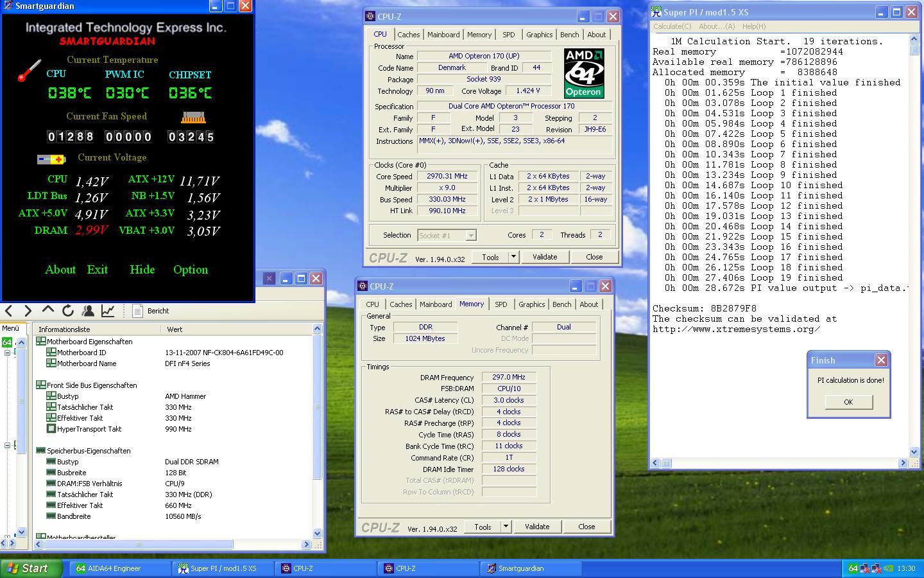This screenshot has height=578, width=924.
Task: Click the battery voltage icon in Smartguardian
Action: coord(51,159)
